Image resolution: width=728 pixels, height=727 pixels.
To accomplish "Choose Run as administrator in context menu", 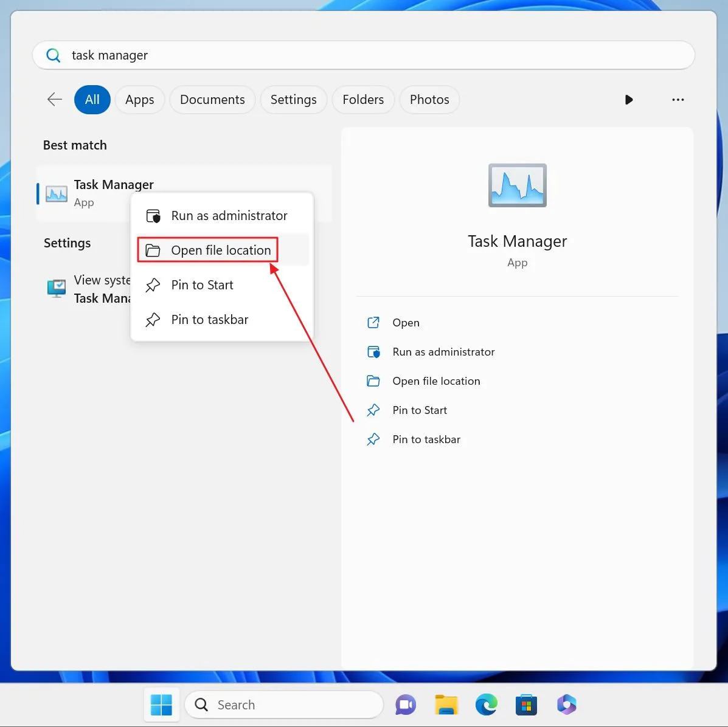I will pos(222,216).
